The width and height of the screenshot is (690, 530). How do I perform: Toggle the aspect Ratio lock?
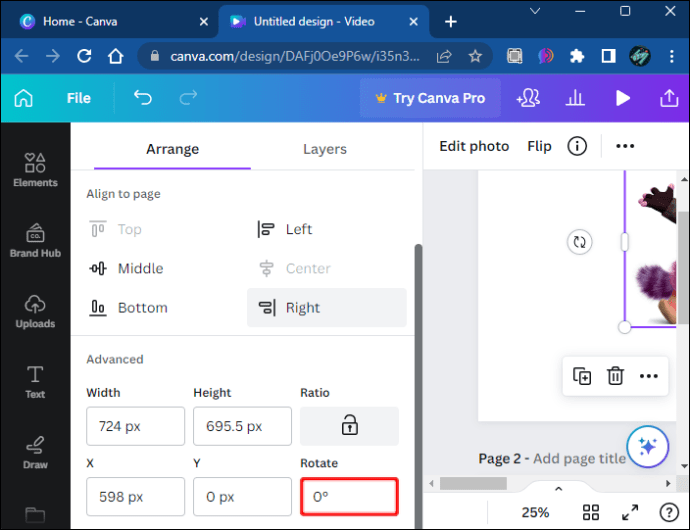point(349,426)
